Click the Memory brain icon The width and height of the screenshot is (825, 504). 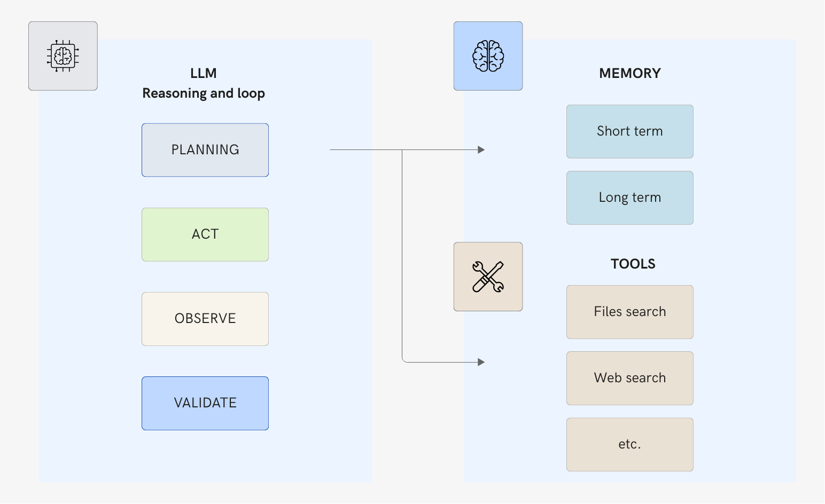click(488, 56)
